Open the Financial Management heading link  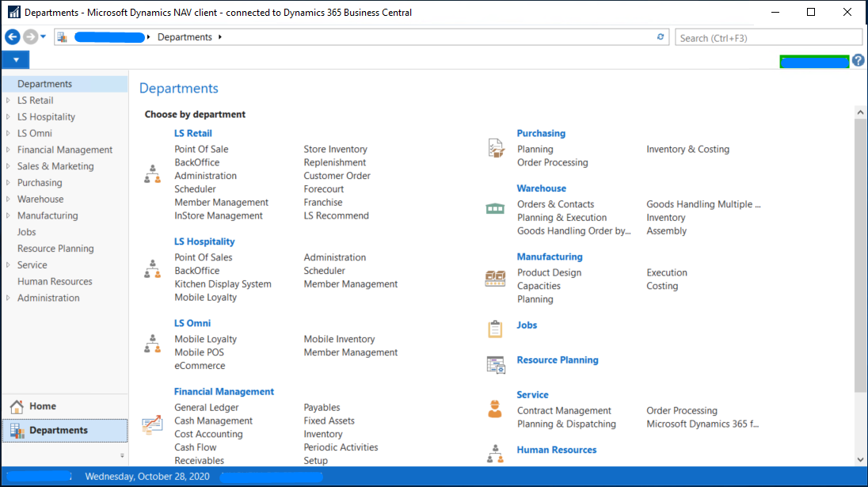click(x=223, y=392)
